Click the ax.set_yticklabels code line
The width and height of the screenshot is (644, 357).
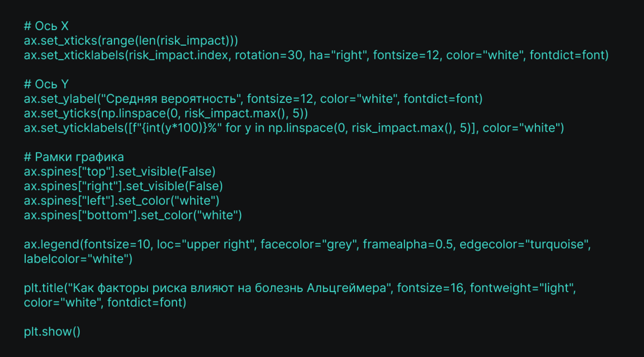[x=293, y=128]
